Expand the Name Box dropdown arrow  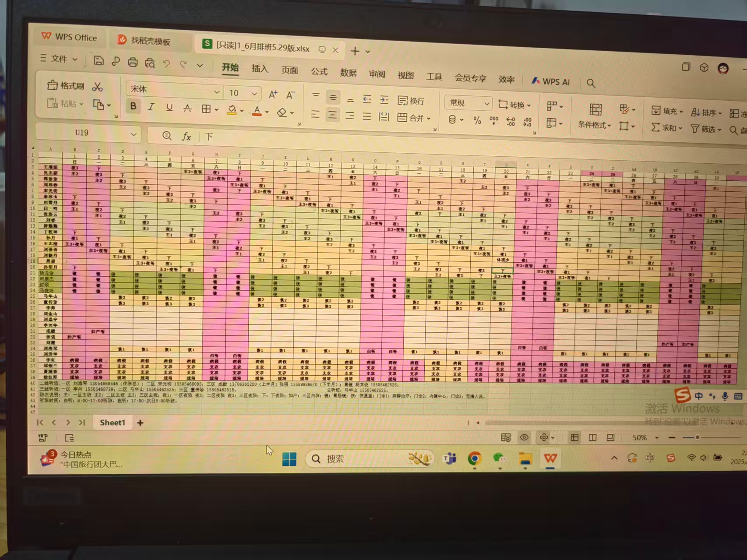134,134
